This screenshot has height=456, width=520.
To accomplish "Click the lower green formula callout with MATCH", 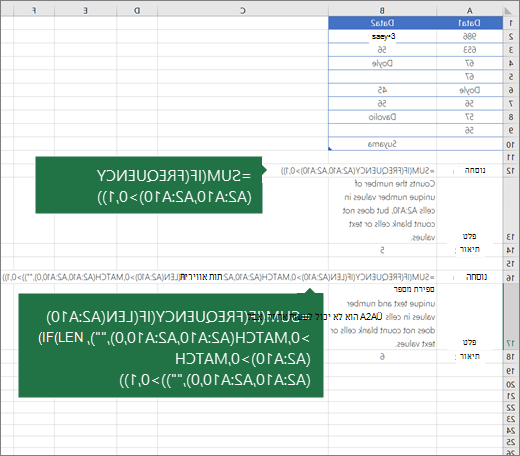I will click(x=171, y=345).
